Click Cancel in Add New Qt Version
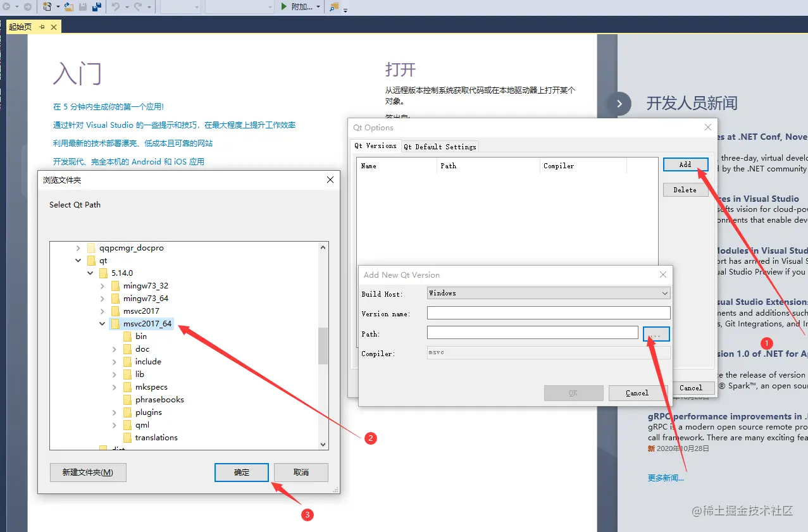 [637, 393]
